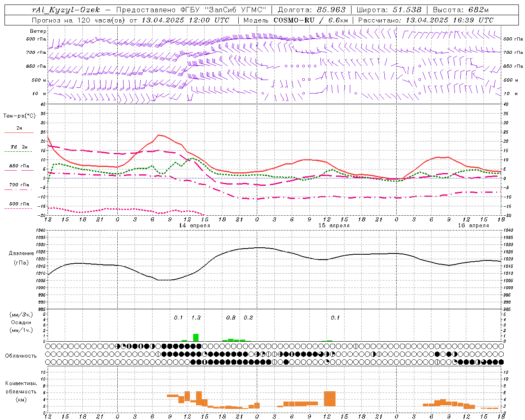Select the calculation time "16:39 UTC"
This screenshot has width=525, height=420.
click(x=473, y=20)
